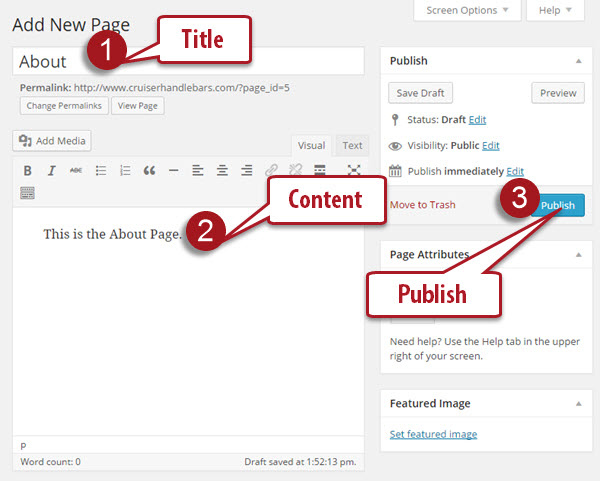
Task: Edit the publish immediately date
Action: click(x=515, y=171)
